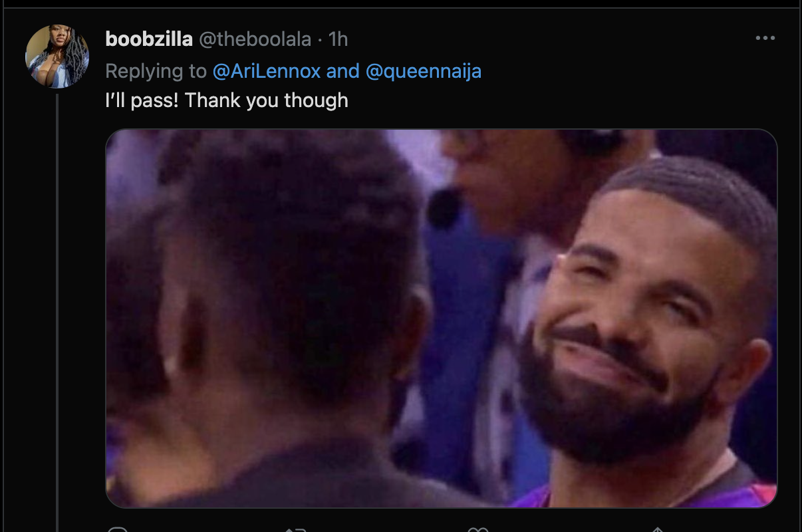
Task: Retweet using the retweet arrows icon
Action: [x=295, y=529]
